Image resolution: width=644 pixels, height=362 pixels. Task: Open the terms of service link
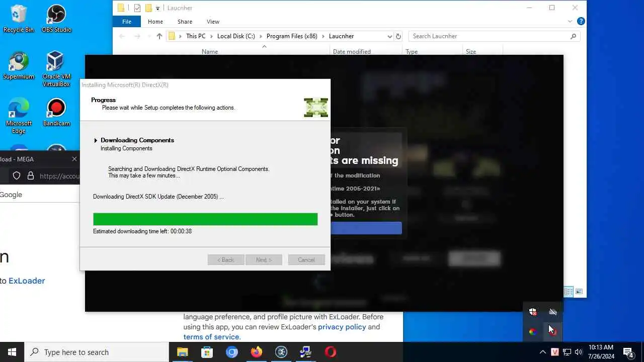(x=212, y=337)
